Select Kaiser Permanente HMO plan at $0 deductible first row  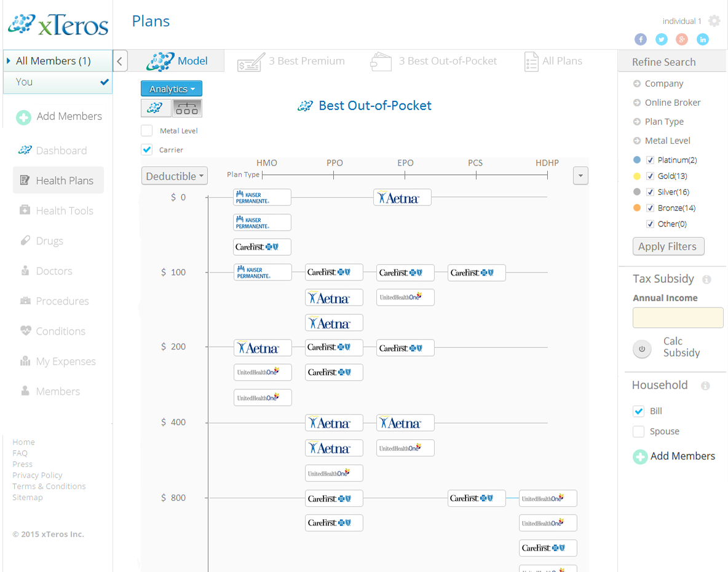(x=263, y=197)
